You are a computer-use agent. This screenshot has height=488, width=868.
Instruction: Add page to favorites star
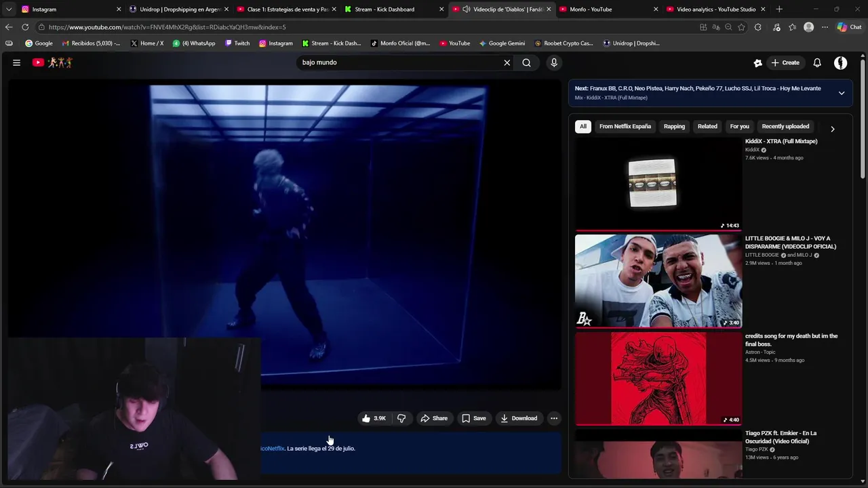pos(741,27)
